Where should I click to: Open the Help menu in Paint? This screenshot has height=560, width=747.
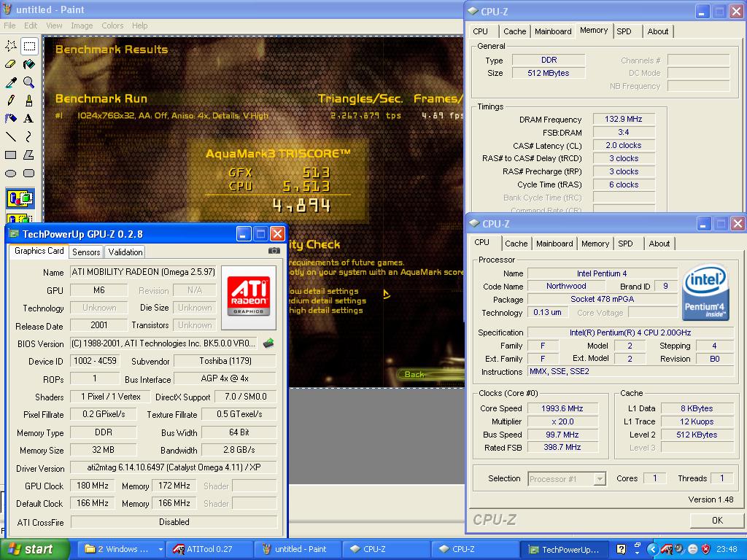[139, 26]
